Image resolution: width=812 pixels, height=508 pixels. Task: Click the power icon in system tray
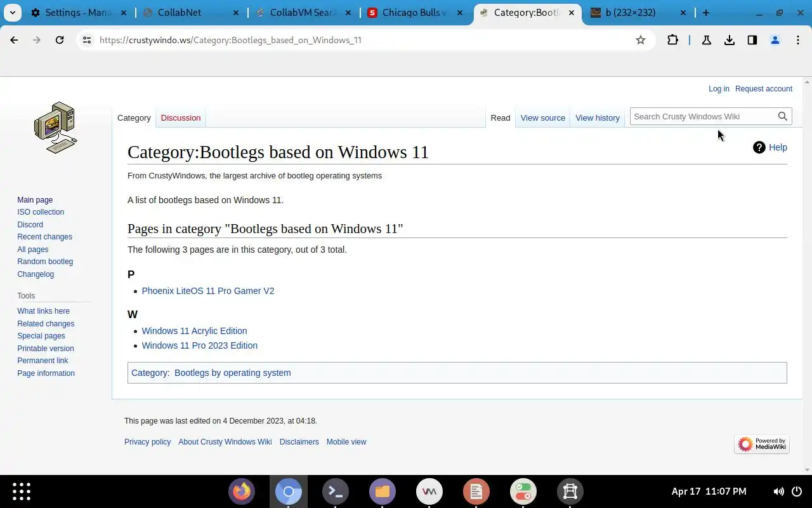[797, 491]
